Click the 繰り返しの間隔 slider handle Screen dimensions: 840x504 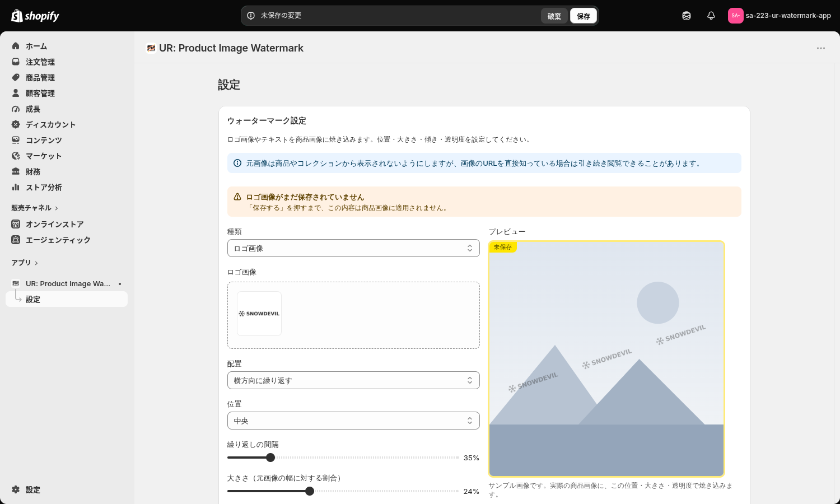pyautogui.click(x=270, y=458)
